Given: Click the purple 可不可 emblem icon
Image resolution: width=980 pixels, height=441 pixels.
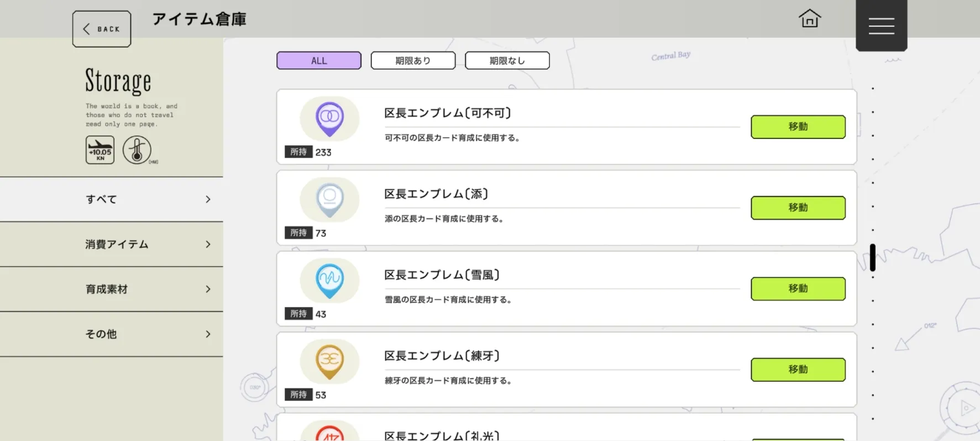Looking at the screenshot, I should click(x=329, y=119).
